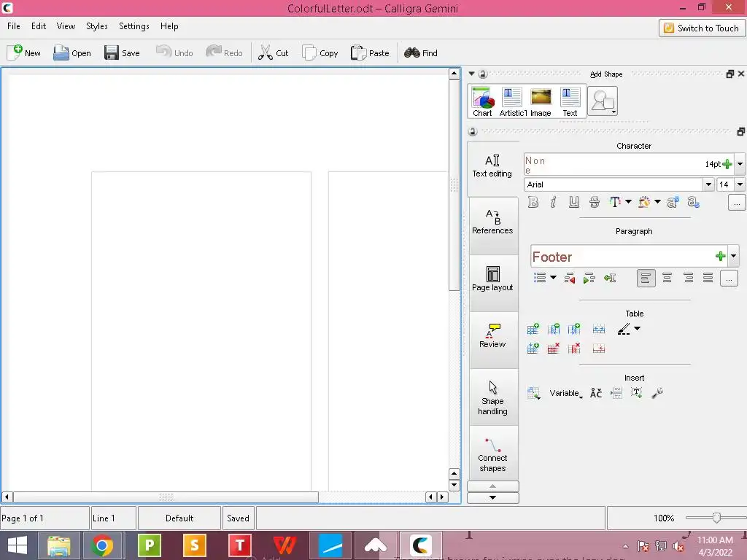747x560 pixels.
Task: Toggle bold formatting
Action: 533,203
